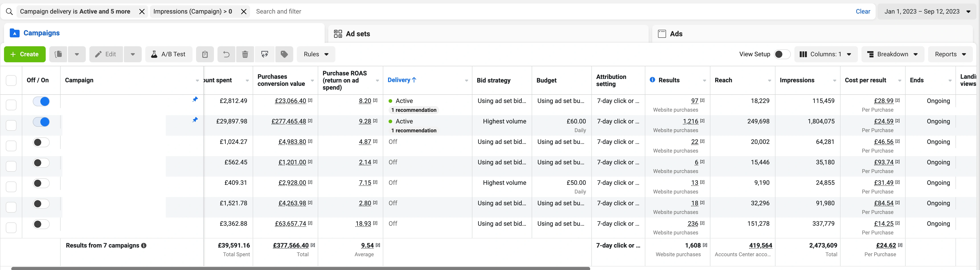This screenshot has height=270, width=980.
Task: Click the search magnifier icon
Action: (x=10, y=11)
